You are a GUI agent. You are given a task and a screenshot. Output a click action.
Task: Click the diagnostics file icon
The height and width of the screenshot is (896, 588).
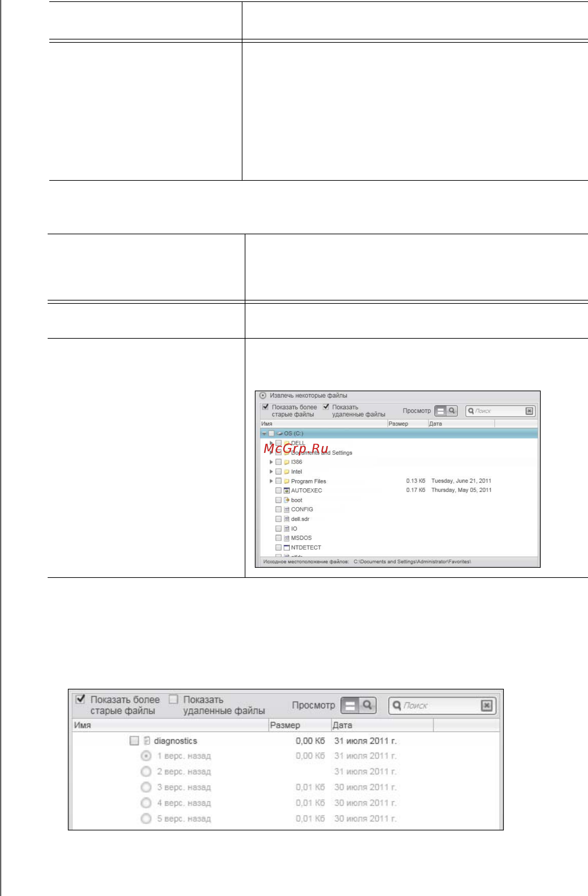pos(147,741)
